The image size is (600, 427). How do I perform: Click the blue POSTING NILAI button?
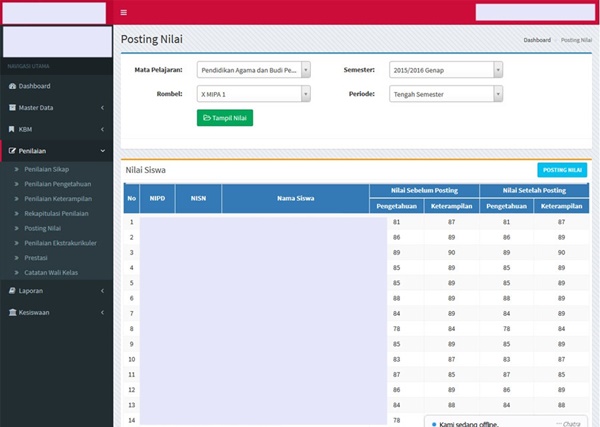(x=562, y=170)
